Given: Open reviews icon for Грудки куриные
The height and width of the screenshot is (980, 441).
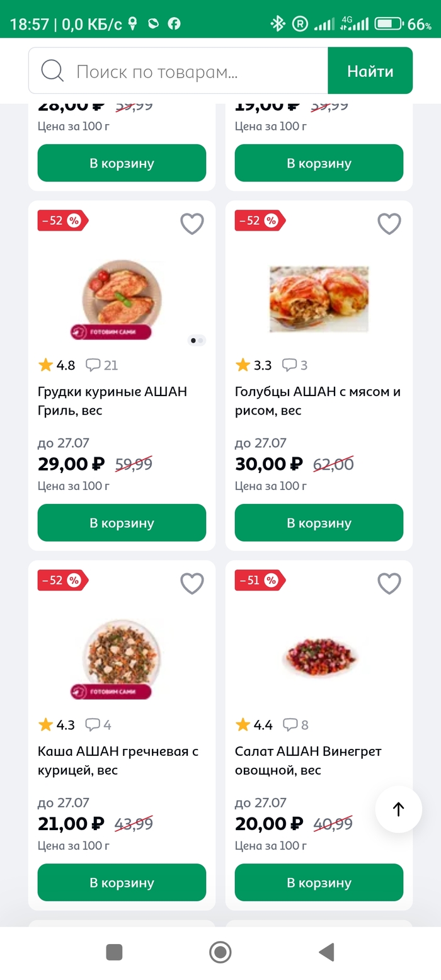Looking at the screenshot, I should (93, 365).
